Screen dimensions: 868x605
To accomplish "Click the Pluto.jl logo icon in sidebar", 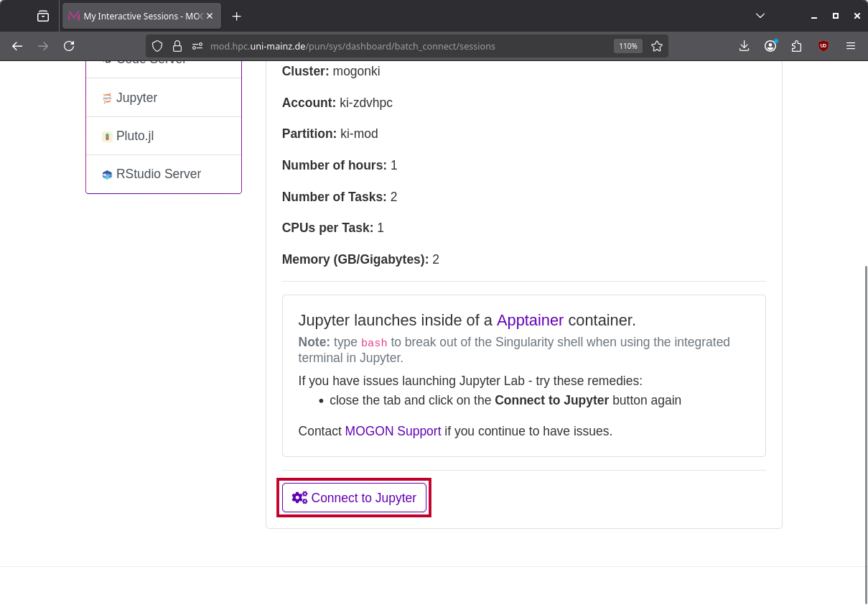I will coord(107,137).
